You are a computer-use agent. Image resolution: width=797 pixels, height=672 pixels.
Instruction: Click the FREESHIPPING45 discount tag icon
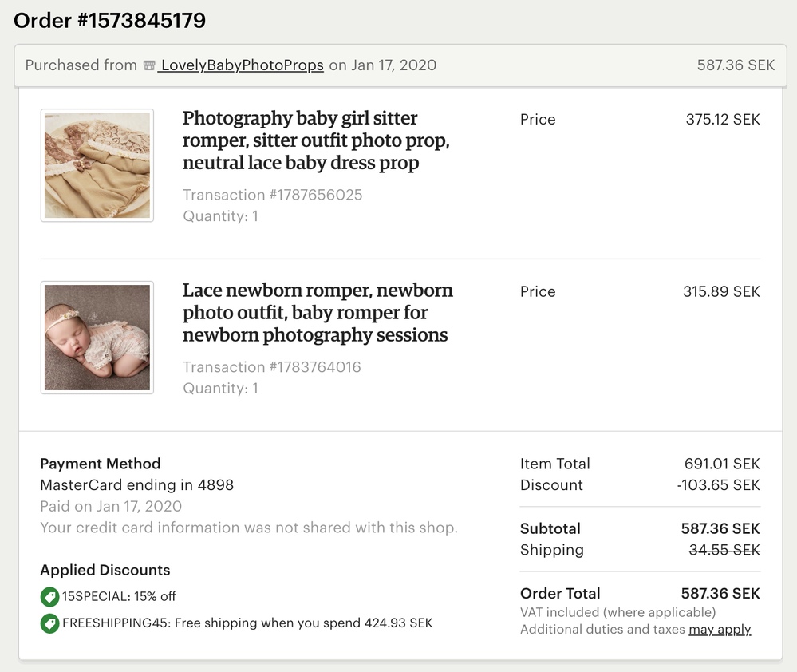[x=49, y=623]
